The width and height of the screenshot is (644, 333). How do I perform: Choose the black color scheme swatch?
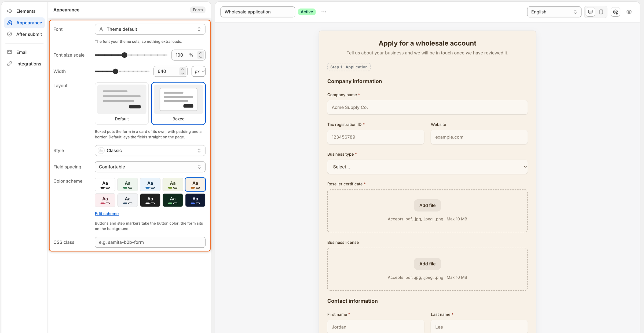coord(150,200)
